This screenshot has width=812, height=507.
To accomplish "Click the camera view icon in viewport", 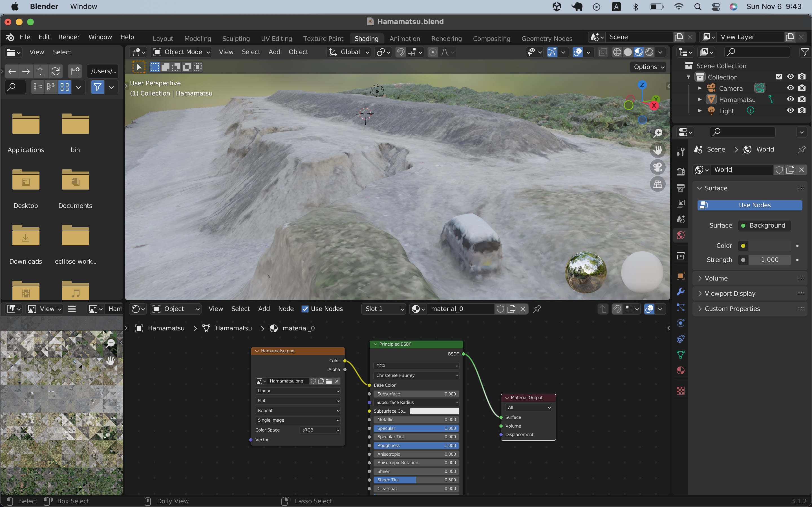I will click(x=658, y=167).
